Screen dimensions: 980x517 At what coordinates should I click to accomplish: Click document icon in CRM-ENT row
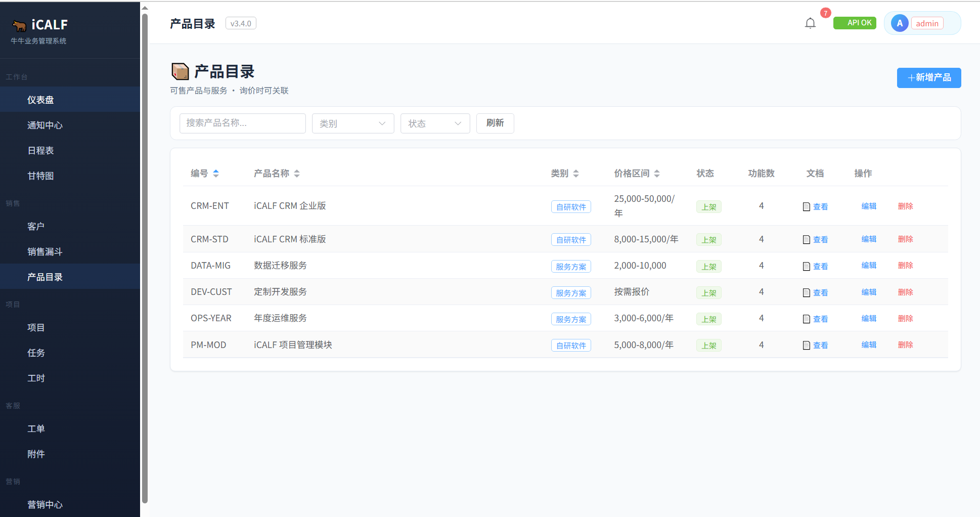pos(807,206)
